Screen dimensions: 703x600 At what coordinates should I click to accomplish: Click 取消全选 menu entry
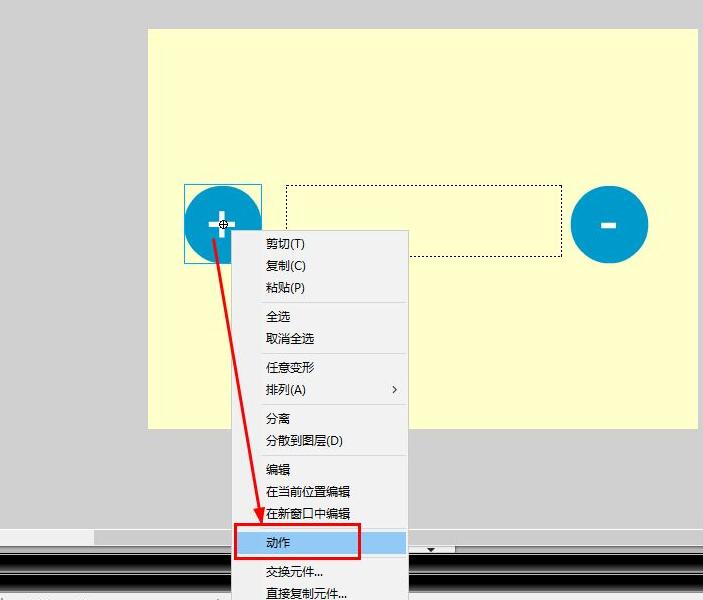click(x=320, y=339)
